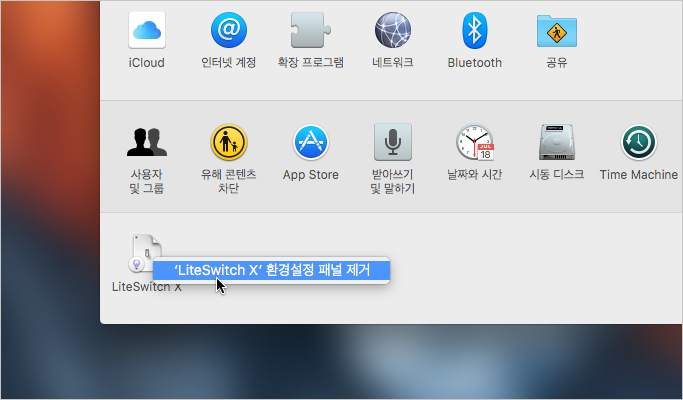Screen dimensions: 683x400
Task: Open the Time Machine preference pane
Action: (639, 142)
